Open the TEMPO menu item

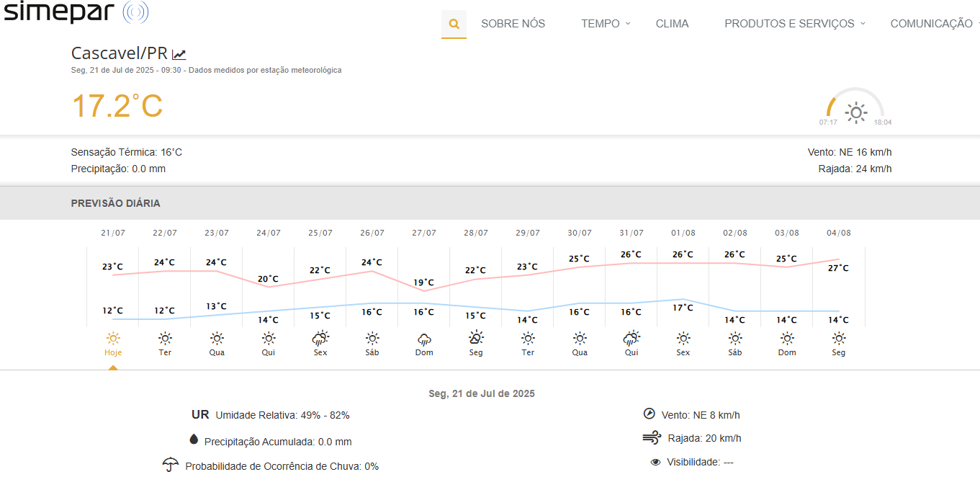click(x=601, y=24)
